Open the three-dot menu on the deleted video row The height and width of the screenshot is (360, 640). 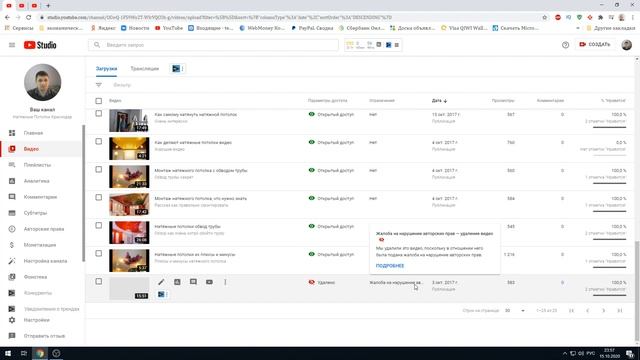(225, 282)
